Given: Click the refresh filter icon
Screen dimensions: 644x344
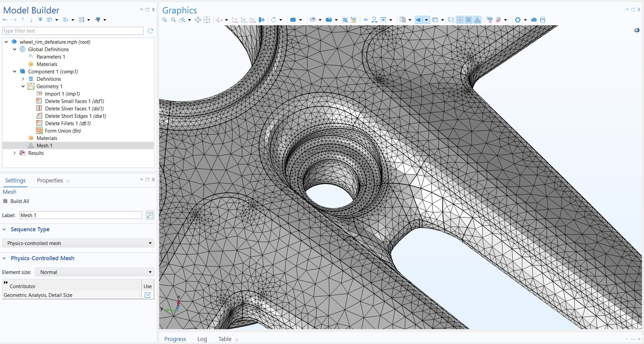Looking at the screenshot, I should [150, 31].
